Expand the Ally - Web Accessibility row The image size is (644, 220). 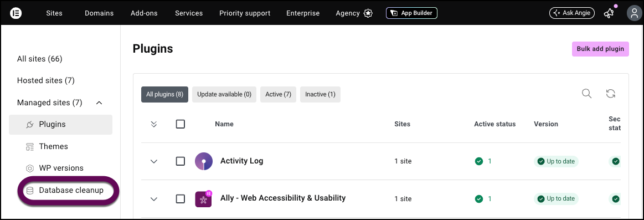pos(154,199)
